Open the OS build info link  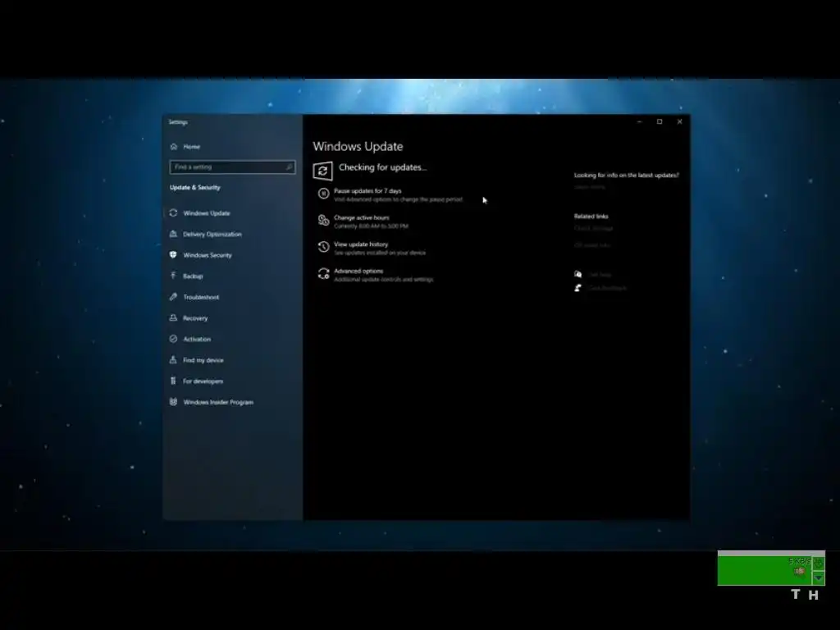click(x=592, y=245)
